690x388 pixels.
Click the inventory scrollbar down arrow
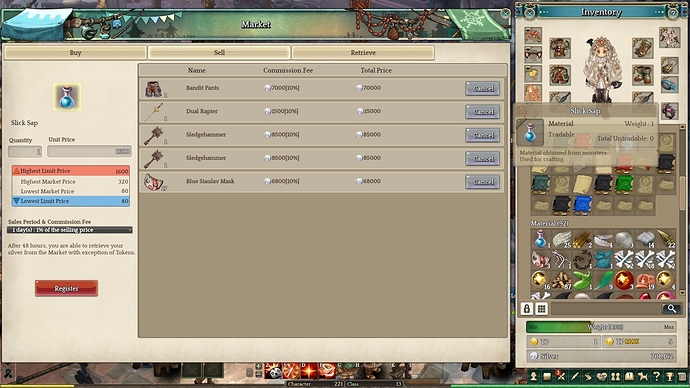[x=682, y=293]
